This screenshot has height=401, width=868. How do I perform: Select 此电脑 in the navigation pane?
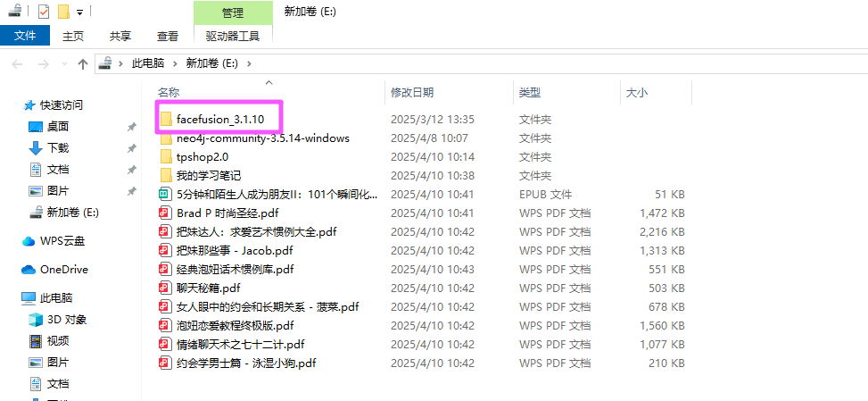click(x=56, y=298)
